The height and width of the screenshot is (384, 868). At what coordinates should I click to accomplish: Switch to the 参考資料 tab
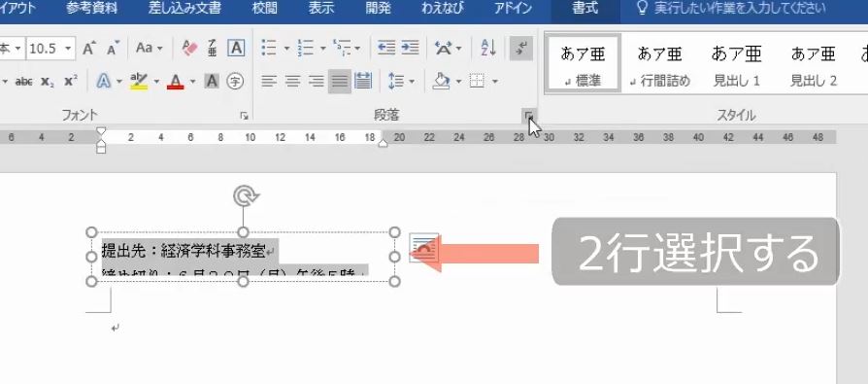point(92,9)
